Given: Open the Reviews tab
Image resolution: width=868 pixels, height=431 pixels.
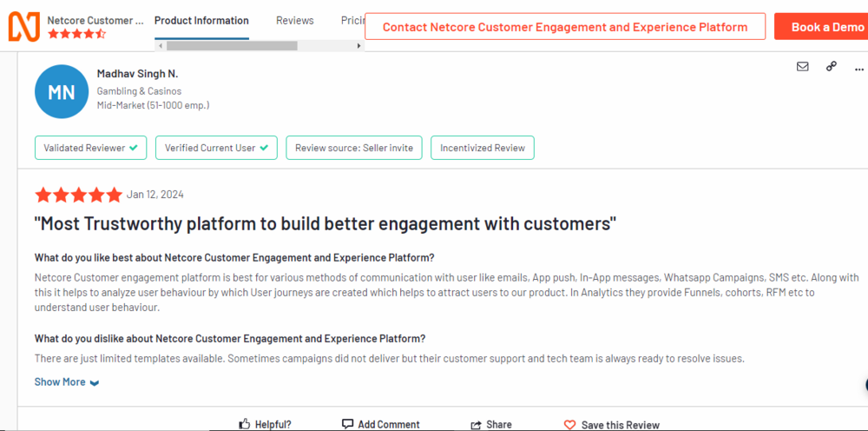Looking at the screenshot, I should [x=295, y=21].
